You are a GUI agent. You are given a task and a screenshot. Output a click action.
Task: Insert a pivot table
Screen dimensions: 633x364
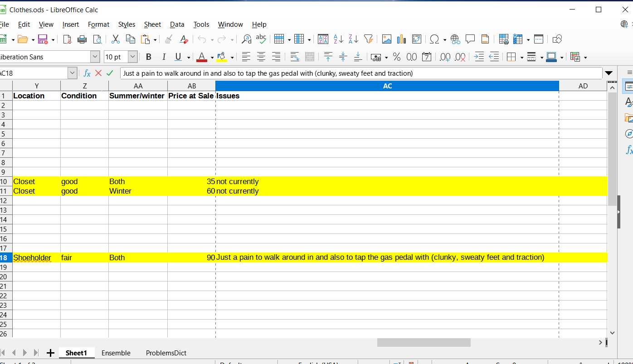pos(417,39)
